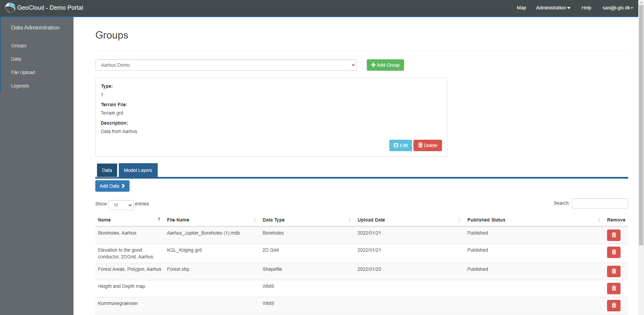The height and width of the screenshot is (315, 644).
Task: Click trash icon for Kommunegraenser row
Action: point(613,306)
